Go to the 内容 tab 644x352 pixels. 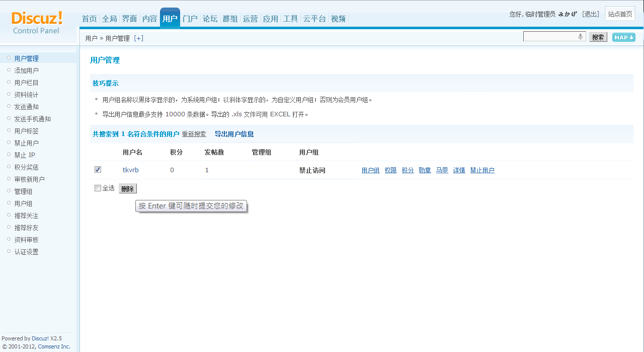tap(149, 19)
